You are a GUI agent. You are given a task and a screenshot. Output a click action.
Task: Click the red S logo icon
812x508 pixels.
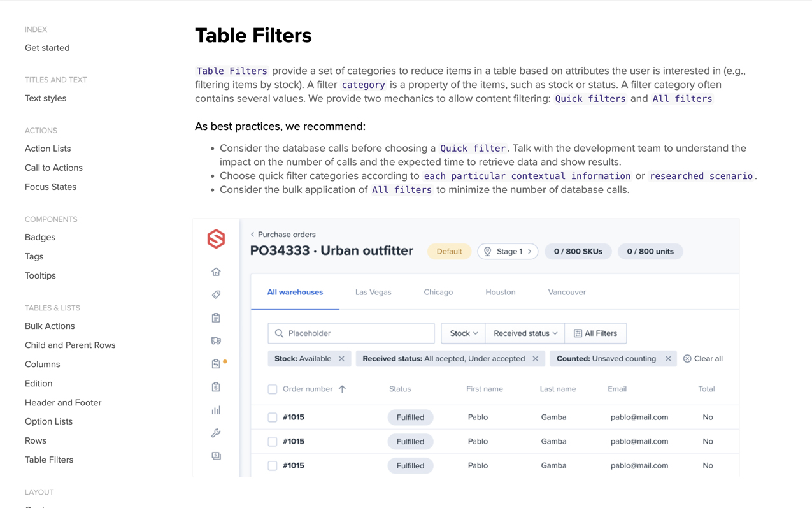(216, 239)
